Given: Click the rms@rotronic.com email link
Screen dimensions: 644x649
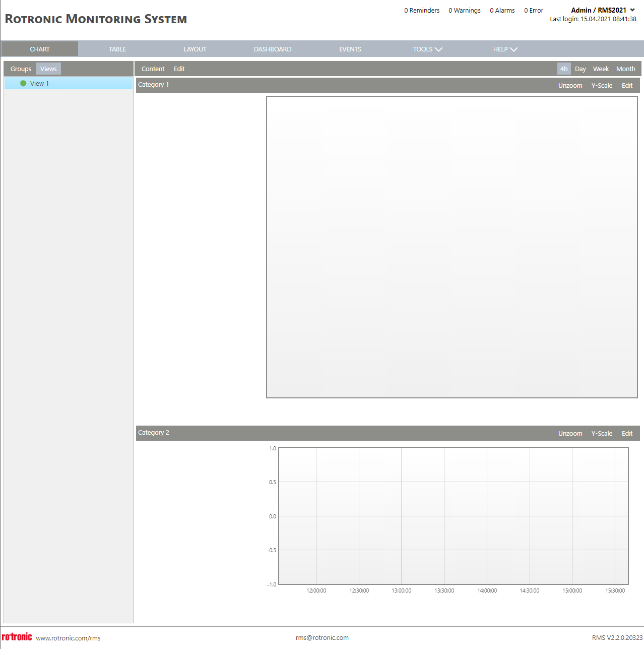Looking at the screenshot, I should [x=322, y=637].
